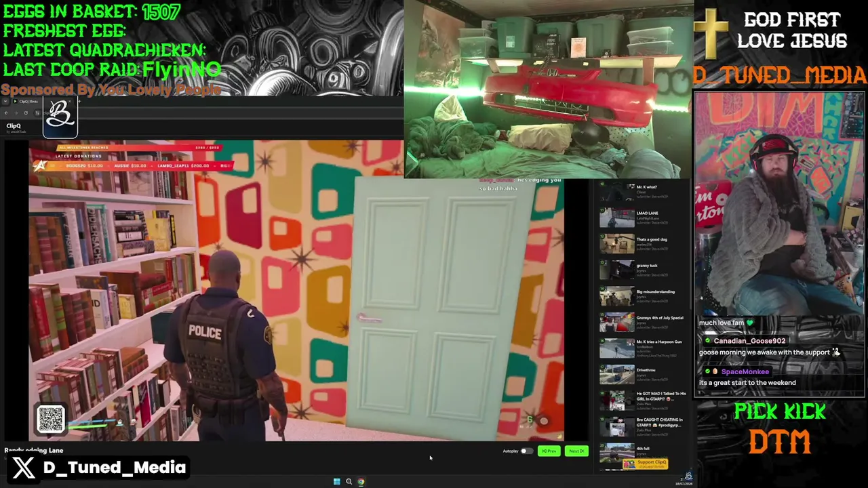Skip to the next clip with Next

pos(576,451)
